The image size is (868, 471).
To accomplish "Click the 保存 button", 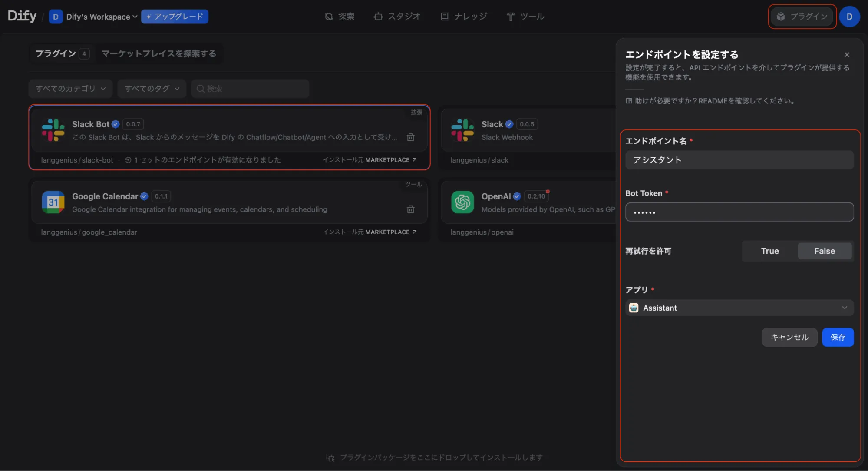I will pyautogui.click(x=837, y=337).
